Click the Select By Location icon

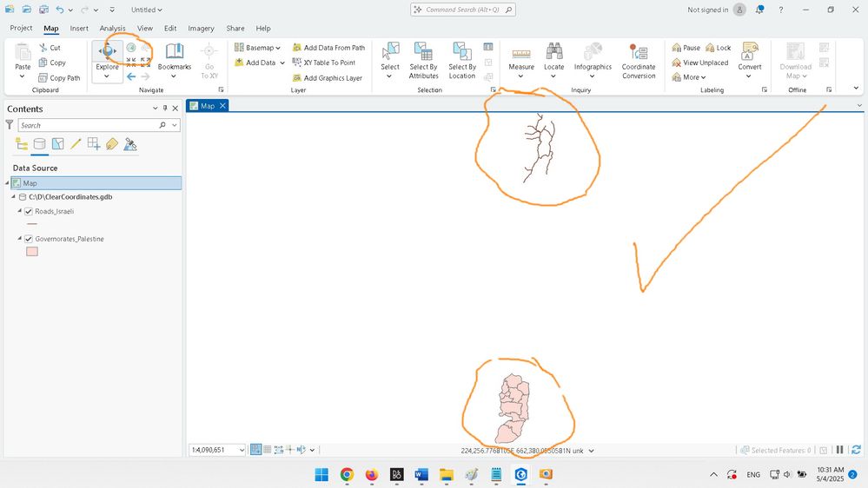[461, 51]
